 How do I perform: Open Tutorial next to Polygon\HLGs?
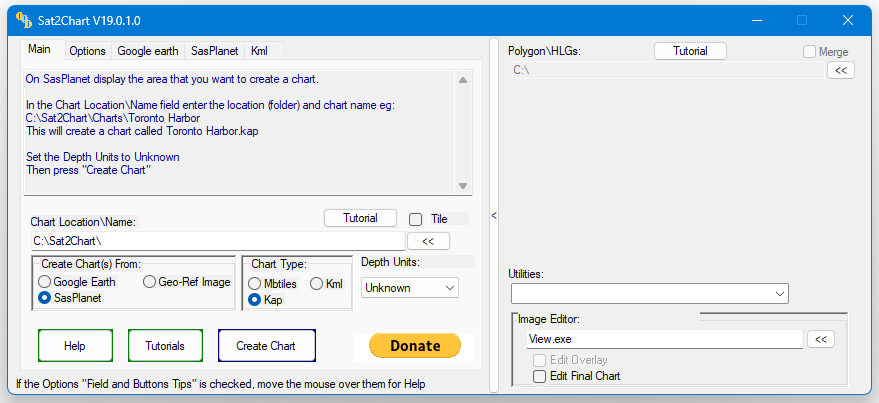pos(690,51)
